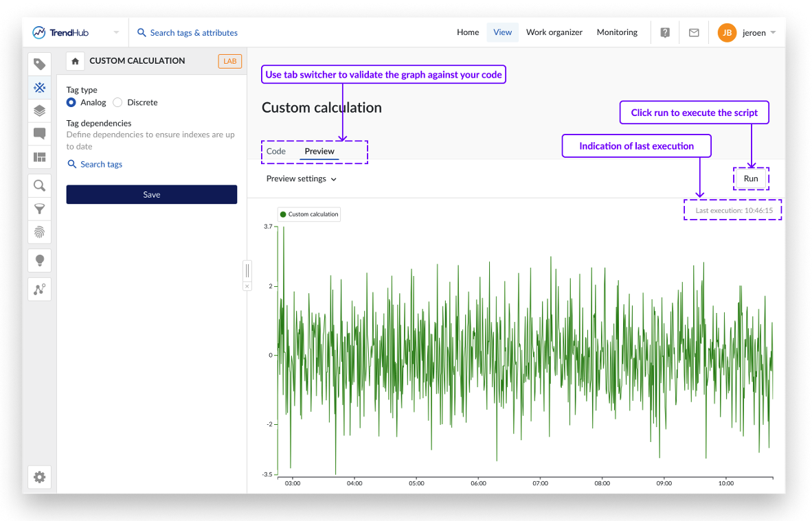Click the lightbulb icon in sidebar
This screenshot has height=521, width=812.
coord(40,260)
